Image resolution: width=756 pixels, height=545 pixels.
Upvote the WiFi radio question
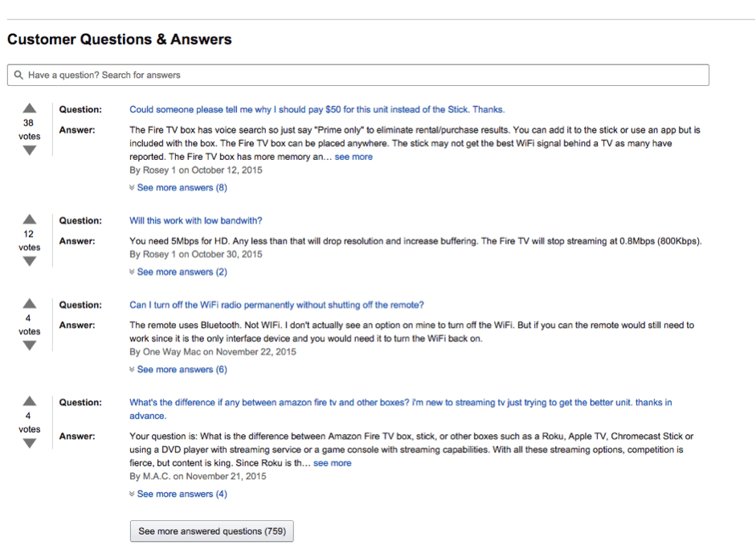(30, 303)
